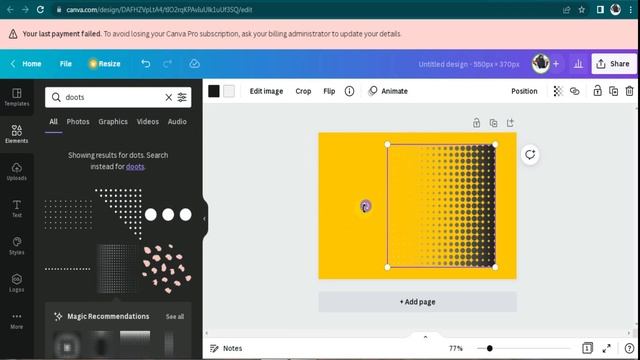Select the black color swatch

tap(214, 91)
